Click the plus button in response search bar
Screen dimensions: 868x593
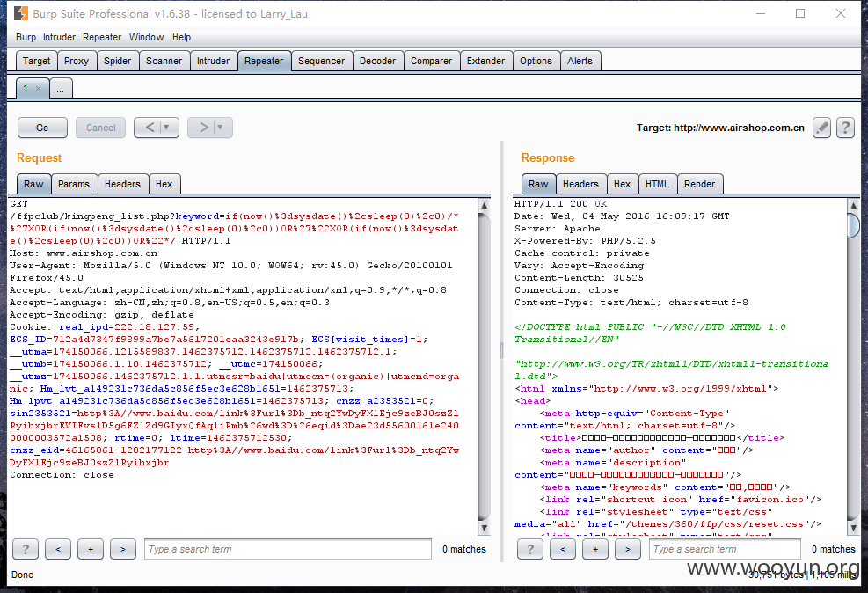[595, 549]
